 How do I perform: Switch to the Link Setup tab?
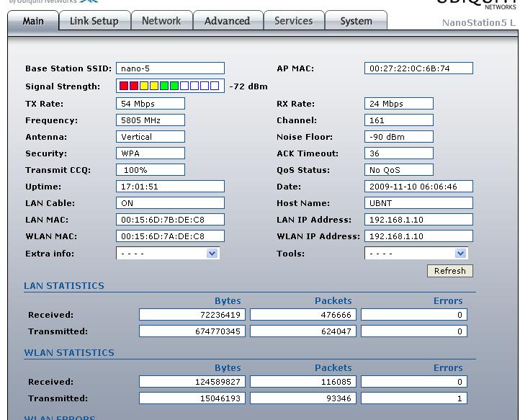click(x=94, y=21)
